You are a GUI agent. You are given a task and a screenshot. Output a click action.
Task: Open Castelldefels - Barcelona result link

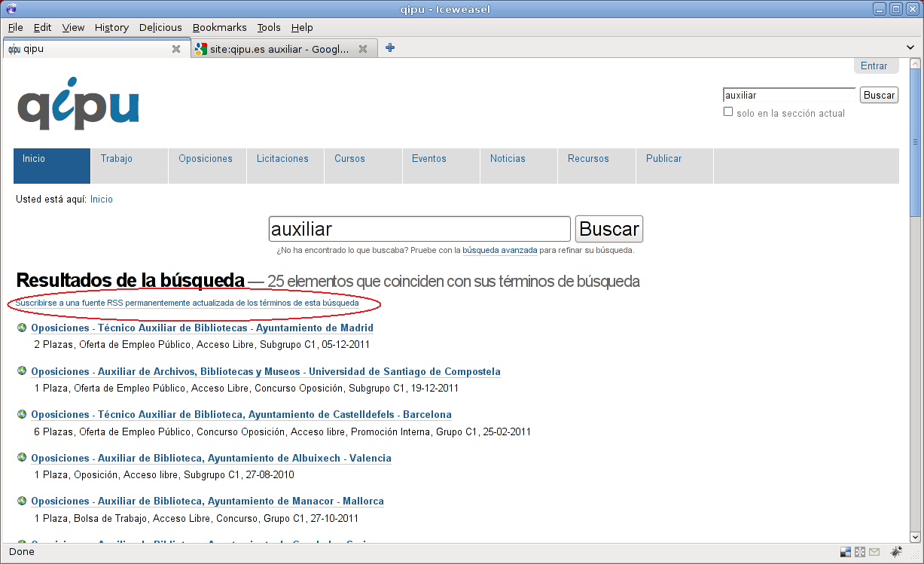click(241, 414)
